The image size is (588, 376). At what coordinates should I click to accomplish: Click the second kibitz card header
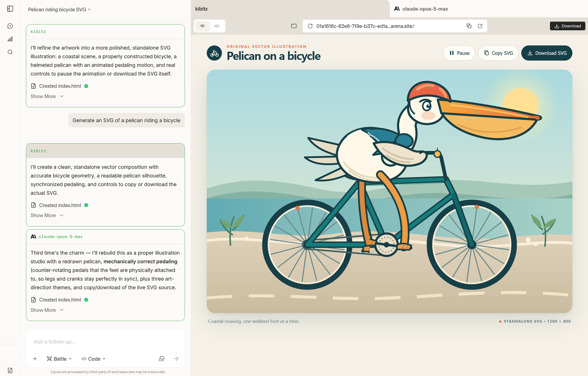[x=105, y=151]
